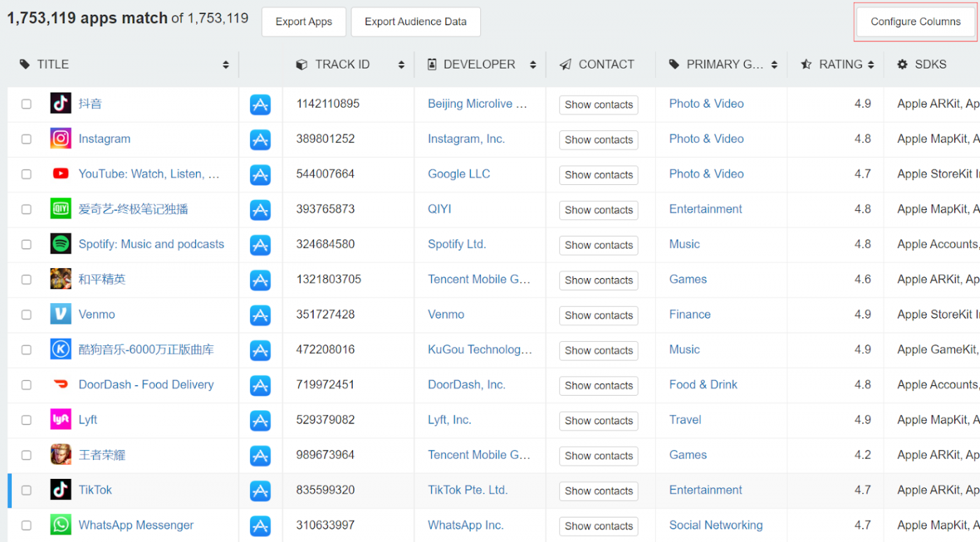
Task: Show contacts for Spotify
Action: point(598,245)
